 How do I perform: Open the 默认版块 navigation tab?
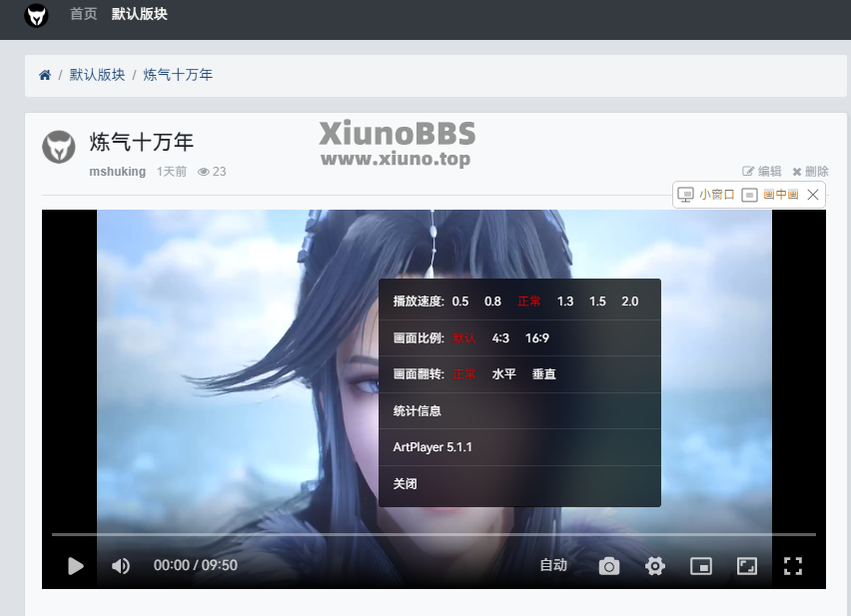[x=140, y=14]
